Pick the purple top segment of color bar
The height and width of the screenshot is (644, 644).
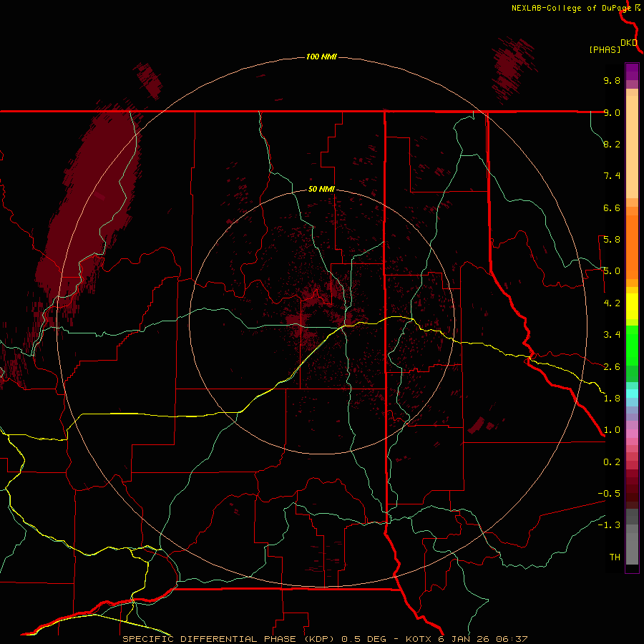pos(632,72)
